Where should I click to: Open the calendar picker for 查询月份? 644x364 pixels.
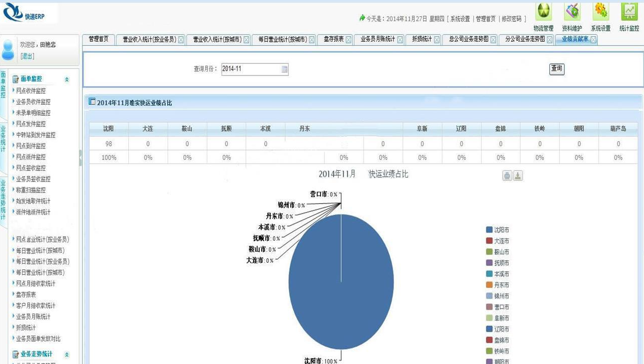coord(285,69)
